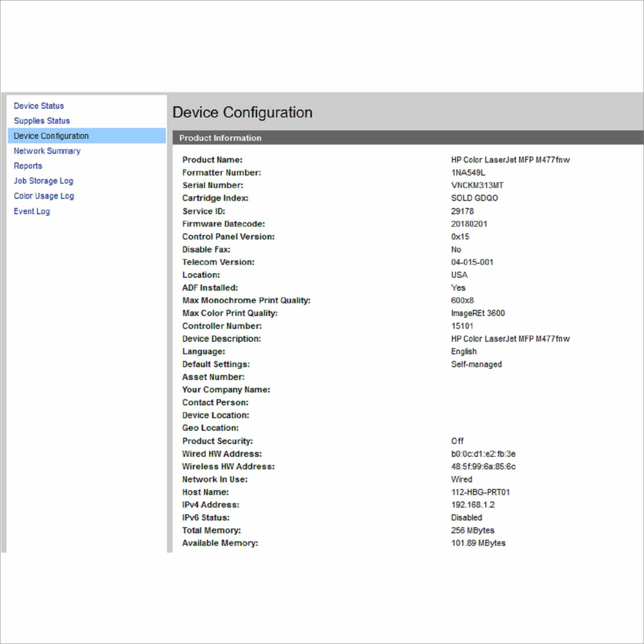This screenshot has height=644, width=644.
Task: Click the Default Settings value Self-managed
Action: 477,364
